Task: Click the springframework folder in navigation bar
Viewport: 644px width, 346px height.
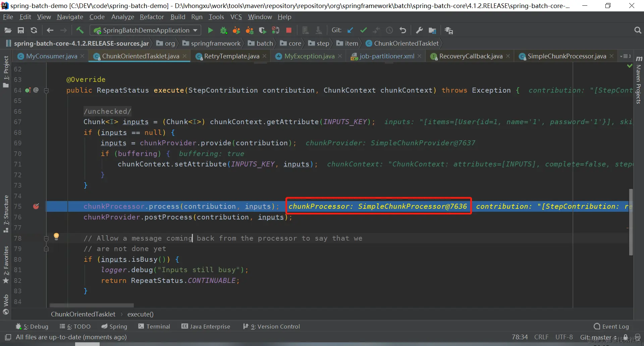Action: [x=212, y=43]
